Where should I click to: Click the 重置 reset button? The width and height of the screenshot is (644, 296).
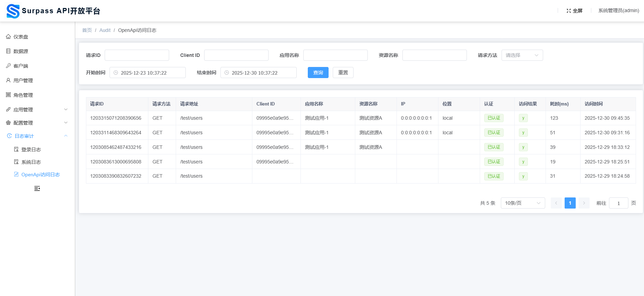pos(343,73)
